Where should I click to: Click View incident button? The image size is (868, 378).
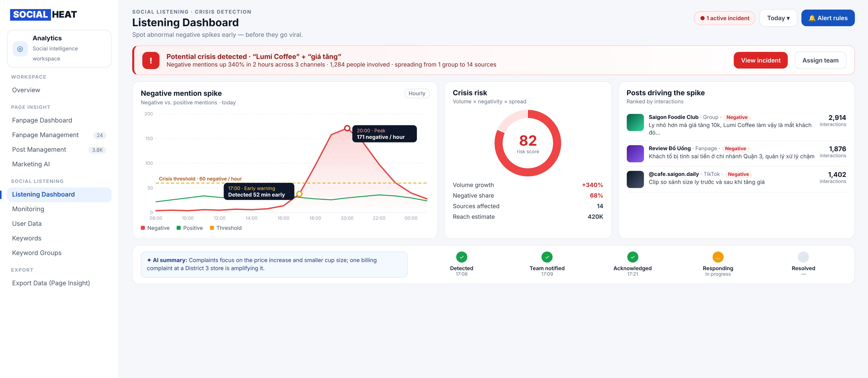tap(761, 60)
